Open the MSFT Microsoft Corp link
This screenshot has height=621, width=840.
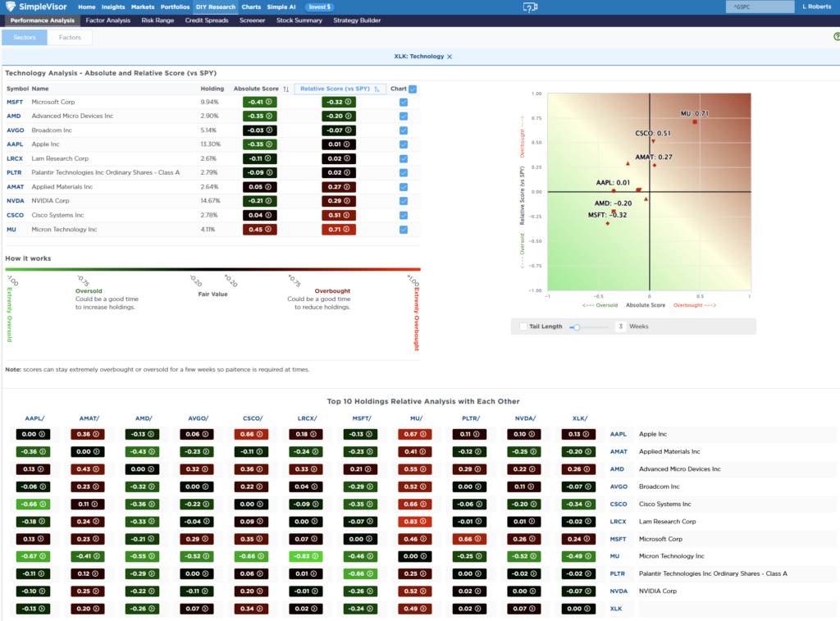tap(15, 102)
